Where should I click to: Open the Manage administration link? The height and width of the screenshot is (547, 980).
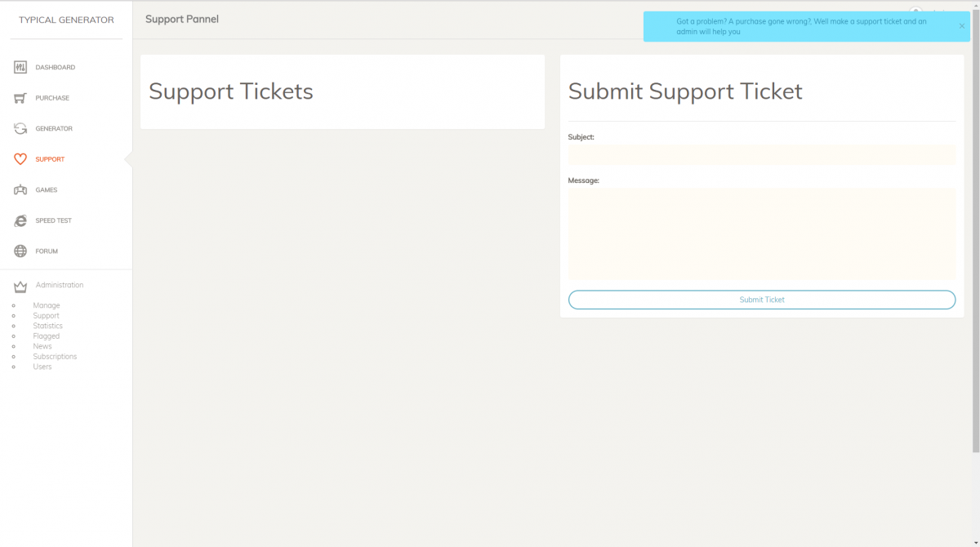pos(47,305)
